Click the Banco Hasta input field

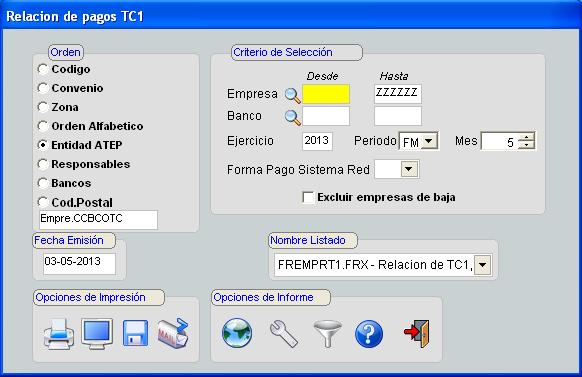pyautogui.click(x=398, y=116)
